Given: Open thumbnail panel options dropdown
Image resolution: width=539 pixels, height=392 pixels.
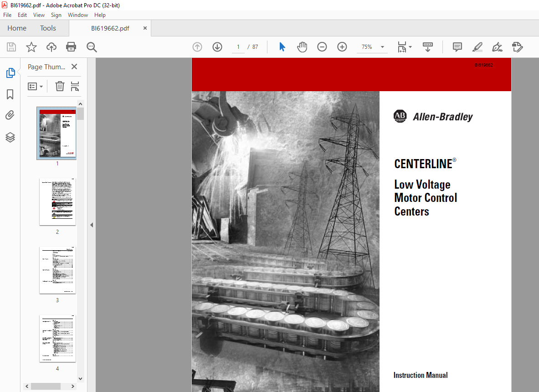Looking at the screenshot, I should click(x=35, y=86).
